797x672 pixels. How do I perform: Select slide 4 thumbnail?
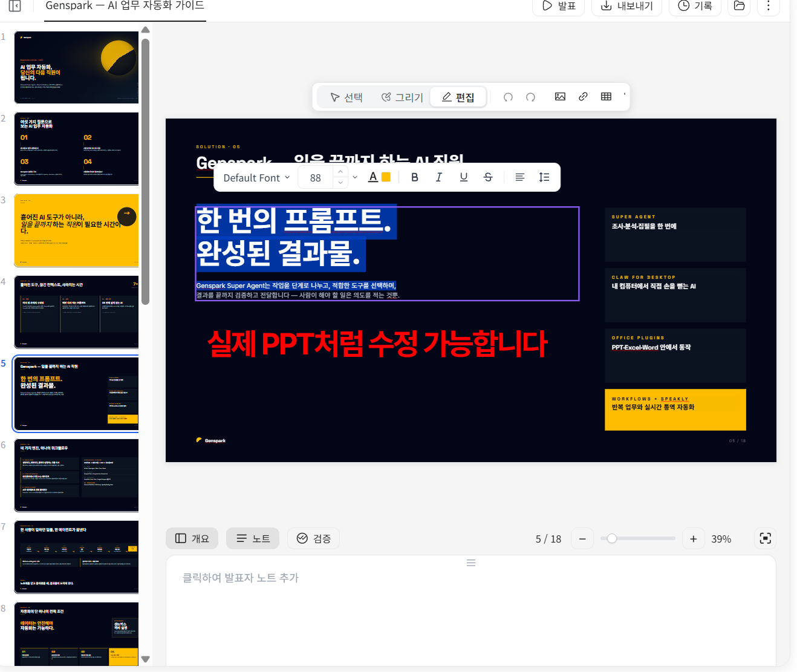[x=76, y=312]
